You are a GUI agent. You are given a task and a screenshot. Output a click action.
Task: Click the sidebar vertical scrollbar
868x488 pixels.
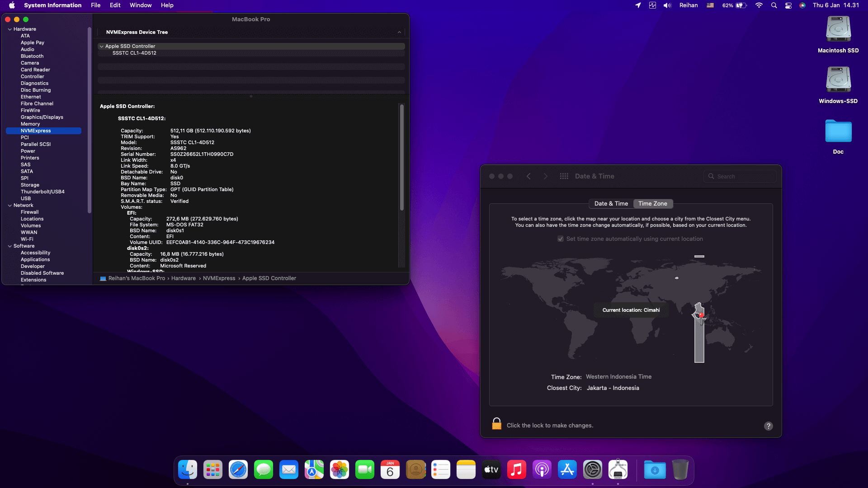[x=90, y=120]
